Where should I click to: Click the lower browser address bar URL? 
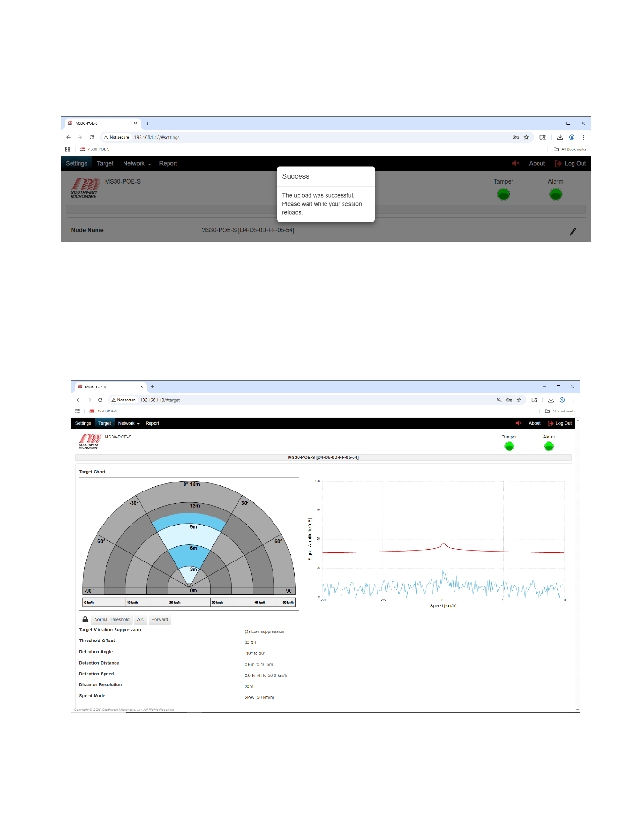pos(160,400)
